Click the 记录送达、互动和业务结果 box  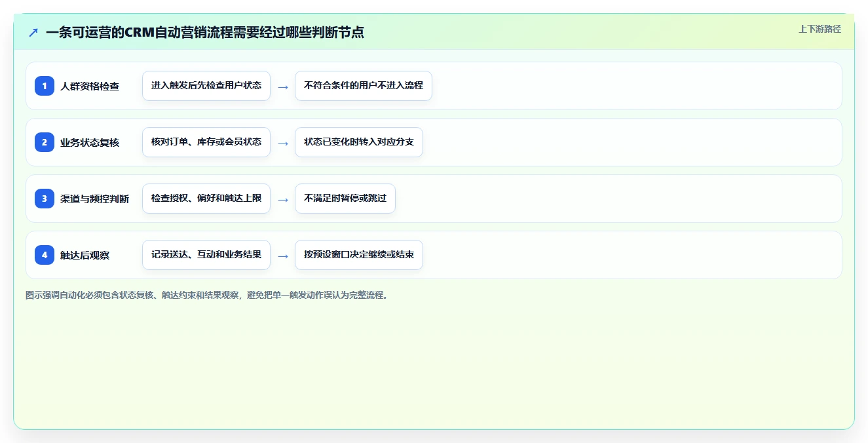pos(206,255)
